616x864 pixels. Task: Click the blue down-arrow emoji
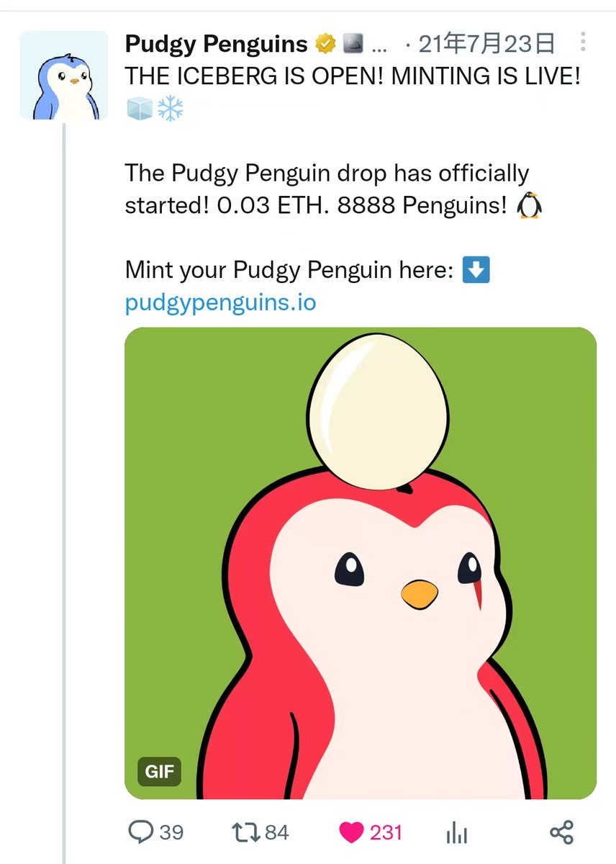click(x=476, y=271)
